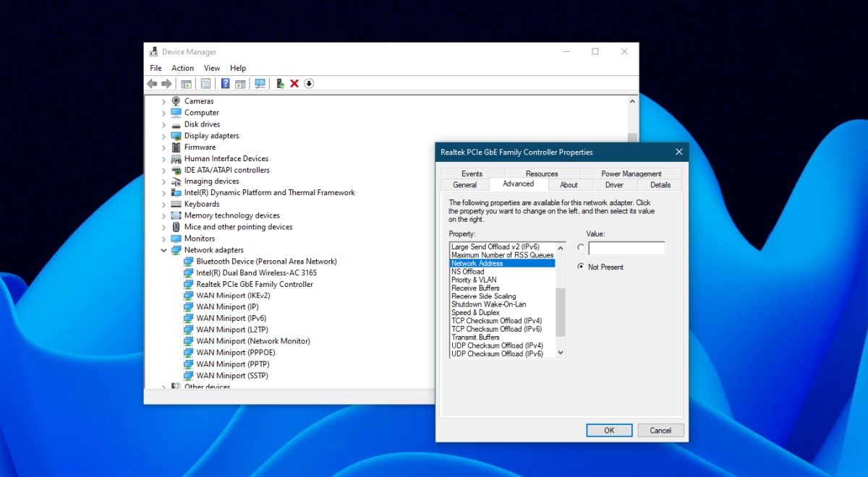The image size is (868, 477).
Task: Click the Back arrow in the toolbar
Action: pos(152,84)
